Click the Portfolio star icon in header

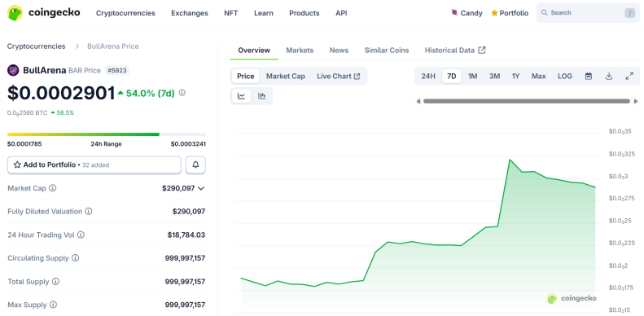click(x=494, y=13)
